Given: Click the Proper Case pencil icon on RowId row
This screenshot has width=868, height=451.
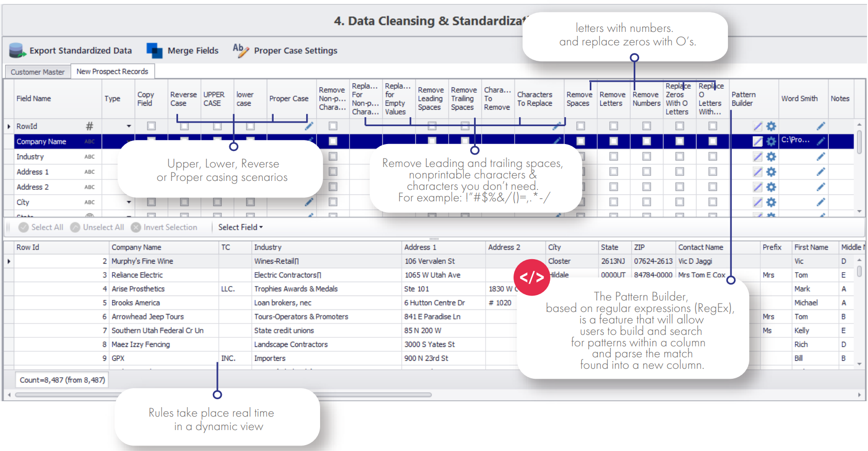Looking at the screenshot, I should [309, 126].
